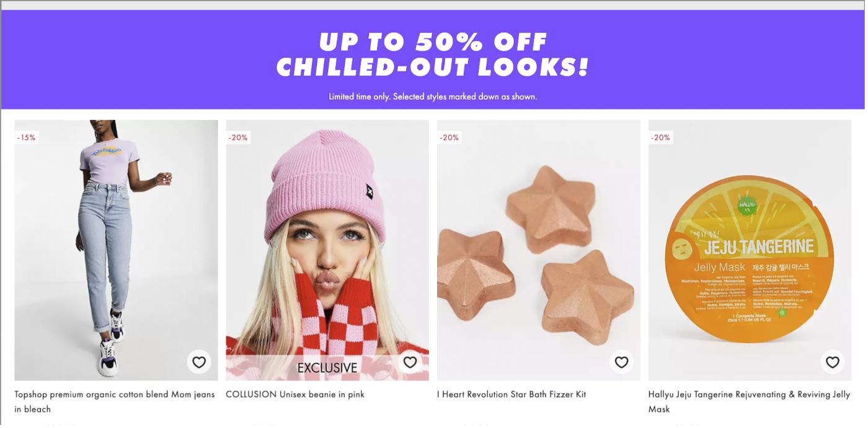Screen dimensions: 868x428
Task: Add Star Bath Fizzer Kit to saved items
Action: [621, 362]
